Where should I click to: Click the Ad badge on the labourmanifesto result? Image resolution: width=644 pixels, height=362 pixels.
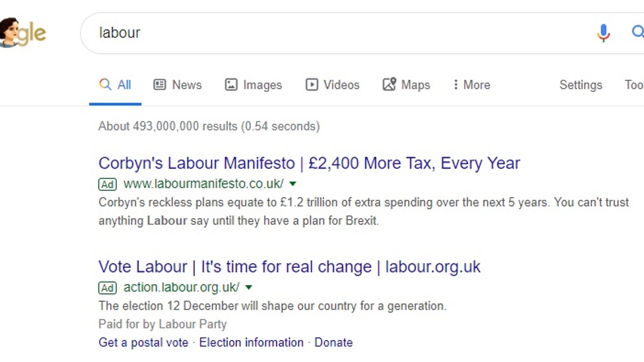tap(107, 184)
